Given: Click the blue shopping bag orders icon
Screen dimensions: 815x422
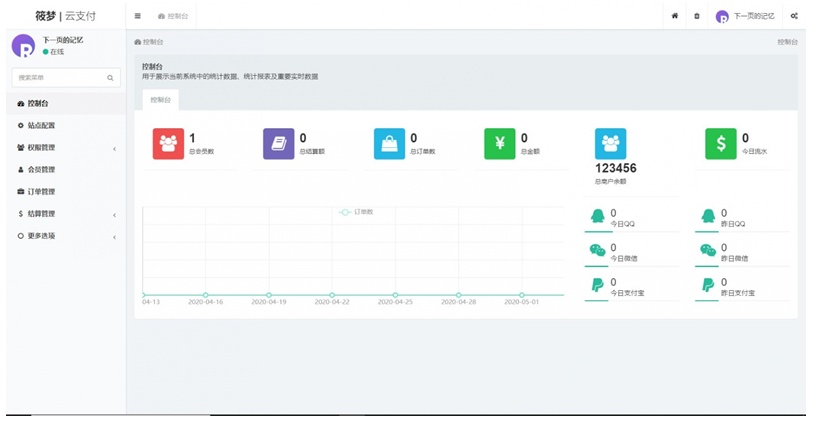Looking at the screenshot, I should click(x=389, y=144).
